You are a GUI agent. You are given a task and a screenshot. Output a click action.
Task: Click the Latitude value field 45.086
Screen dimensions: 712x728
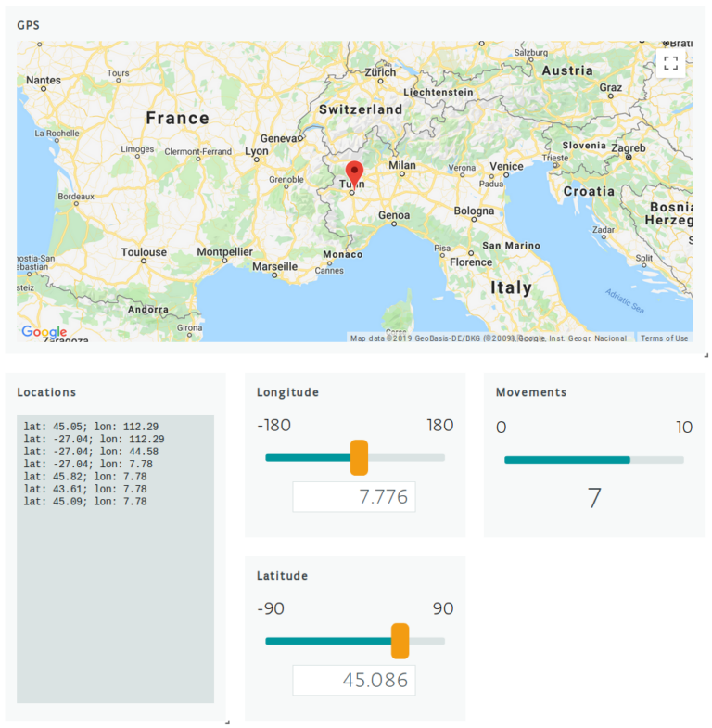click(x=354, y=681)
